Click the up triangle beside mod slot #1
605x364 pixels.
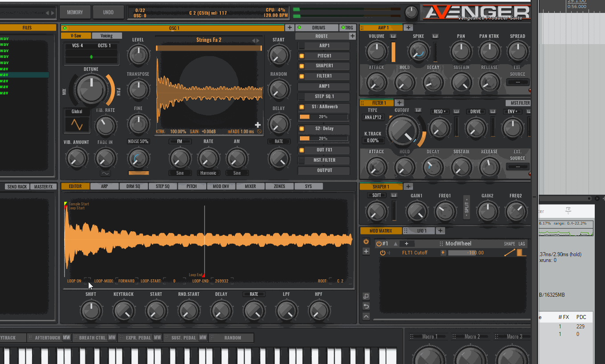click(x=395, y=244)
